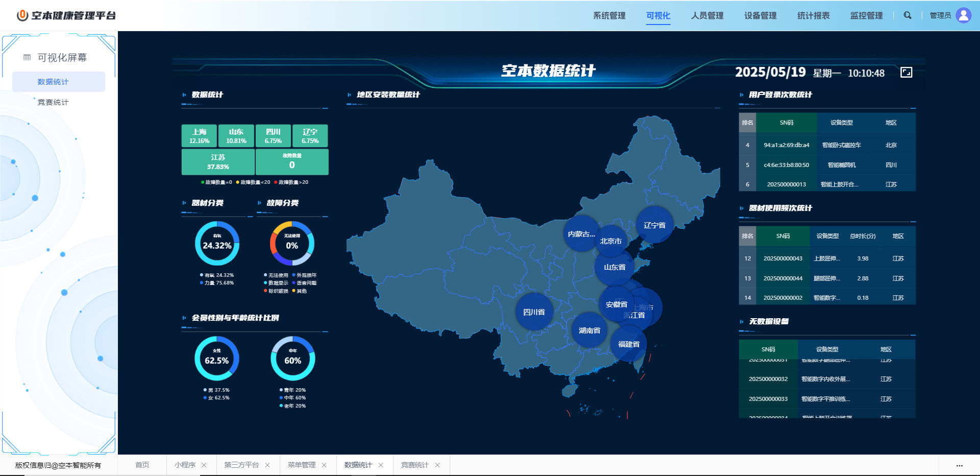This screenshot has height=476, width=980.
Task: Select 竞赛统计 in the sidebar
Action: coord(53,102)
